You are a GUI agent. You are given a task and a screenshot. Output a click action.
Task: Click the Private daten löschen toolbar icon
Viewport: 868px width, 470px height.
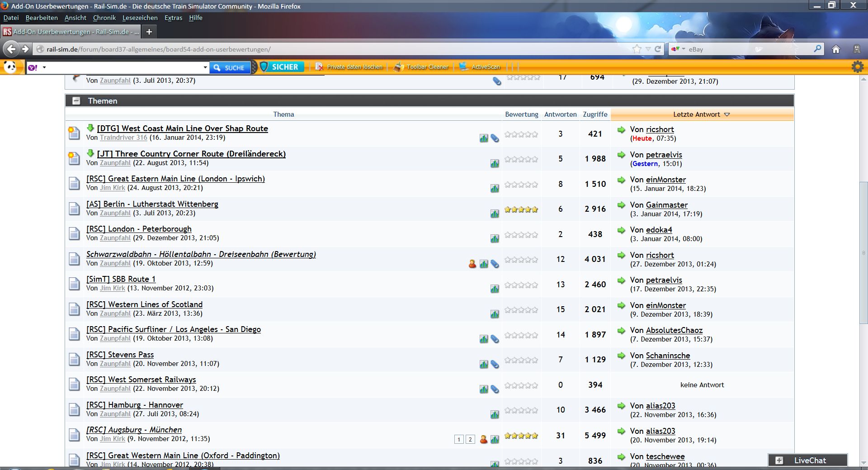pos(319,67)
